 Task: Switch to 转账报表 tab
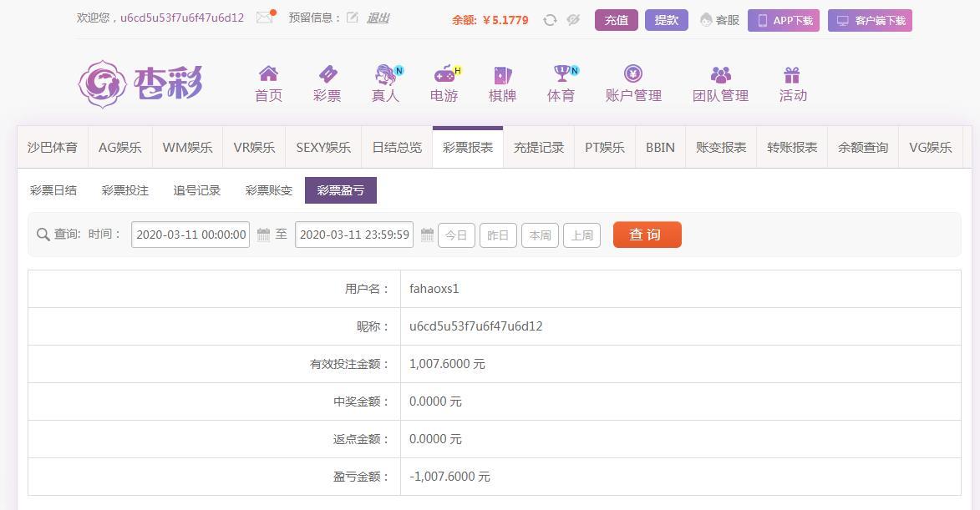pos(792,147)
